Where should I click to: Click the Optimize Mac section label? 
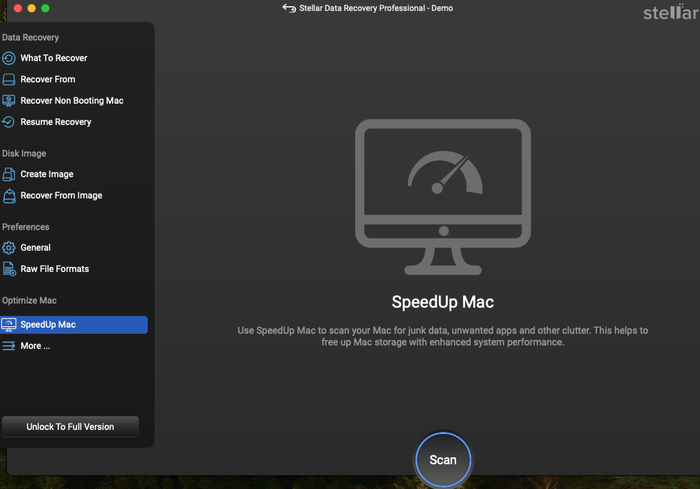pos(29,301)
